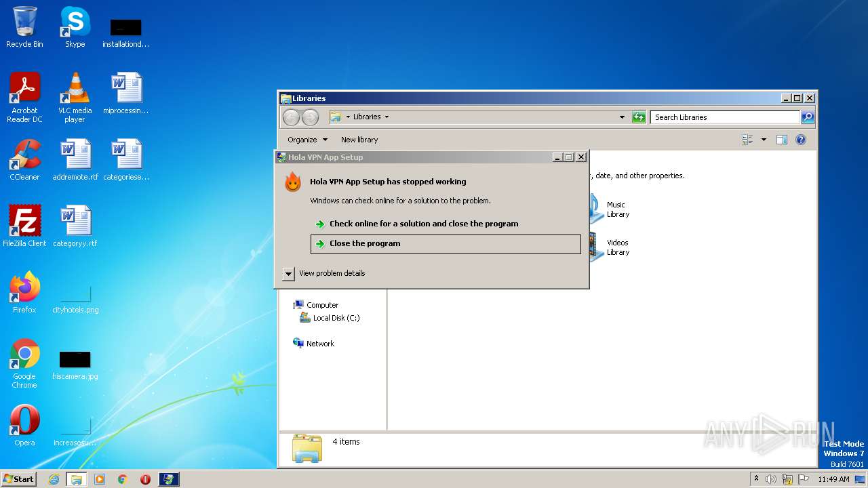Open CCleaner desktop shortcut
The image size is (868, 488).
tap(24, 160)
